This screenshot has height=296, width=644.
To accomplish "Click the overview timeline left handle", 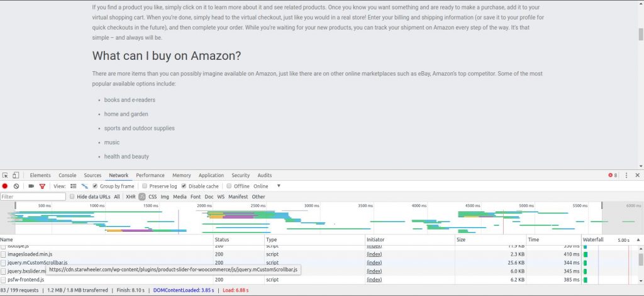I will tap(15, 205).
